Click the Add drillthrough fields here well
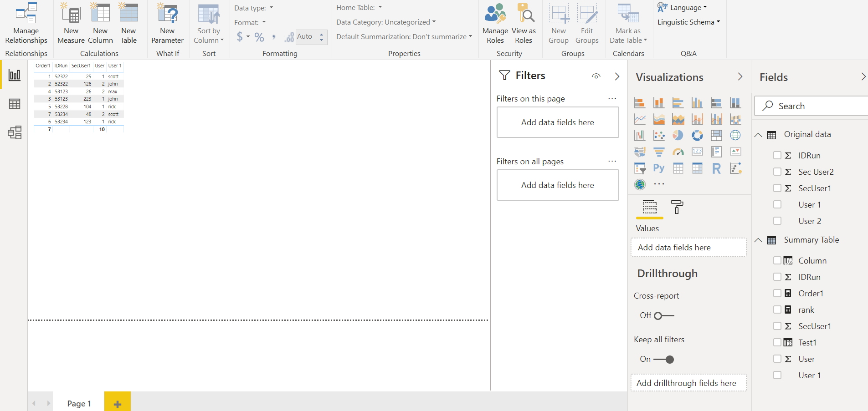This screenshot has width=868, height=411. [688, 383]
